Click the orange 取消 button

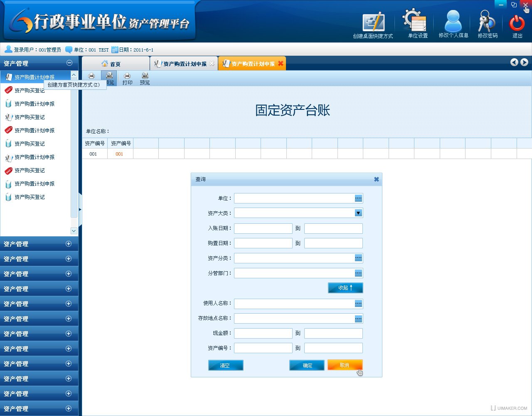(345, 365)
